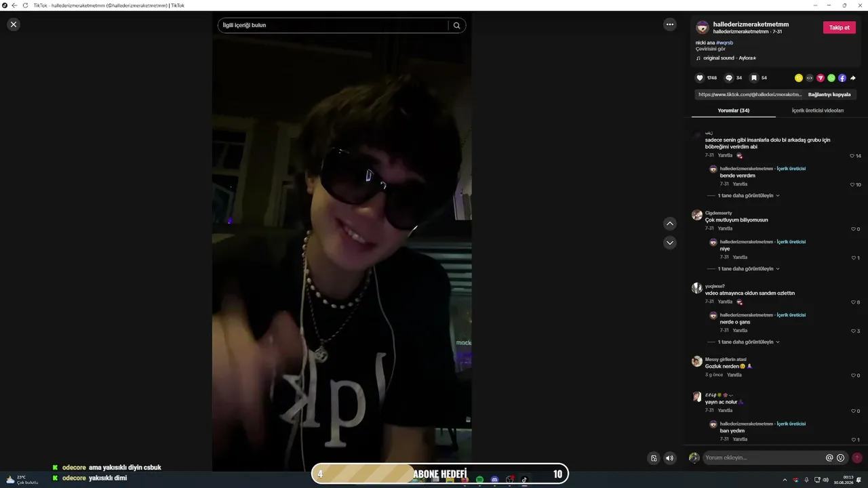Switch to İçerik üreticisi videoları tab
This screenshot has height=488, width=868.
pos(818,110)
